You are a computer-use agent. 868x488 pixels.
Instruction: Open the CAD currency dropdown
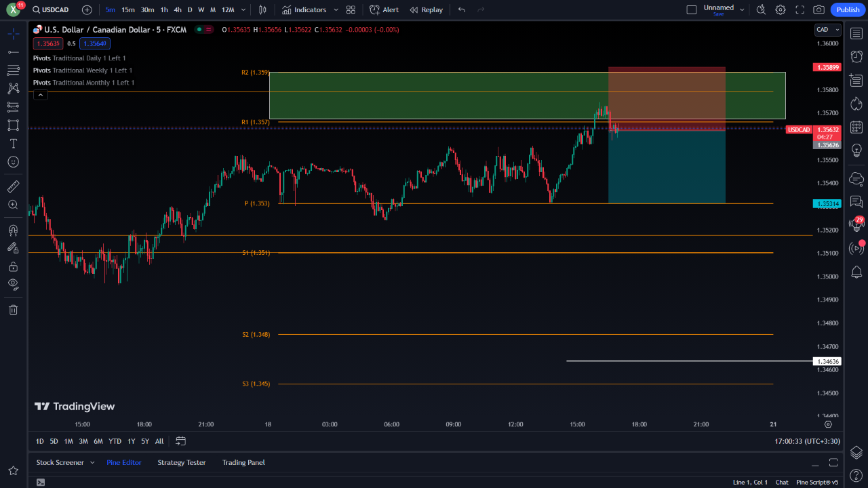827,30
